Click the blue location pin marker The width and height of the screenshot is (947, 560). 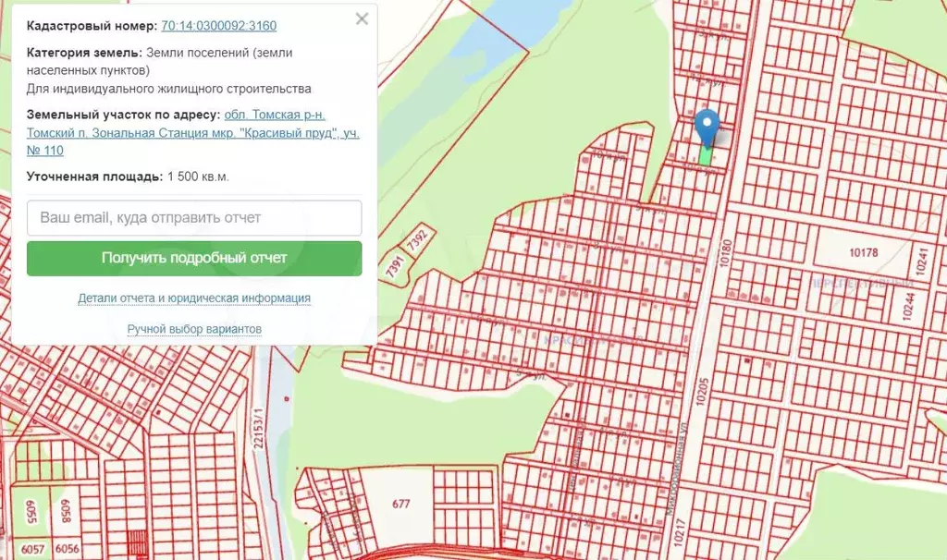point(707,125)
